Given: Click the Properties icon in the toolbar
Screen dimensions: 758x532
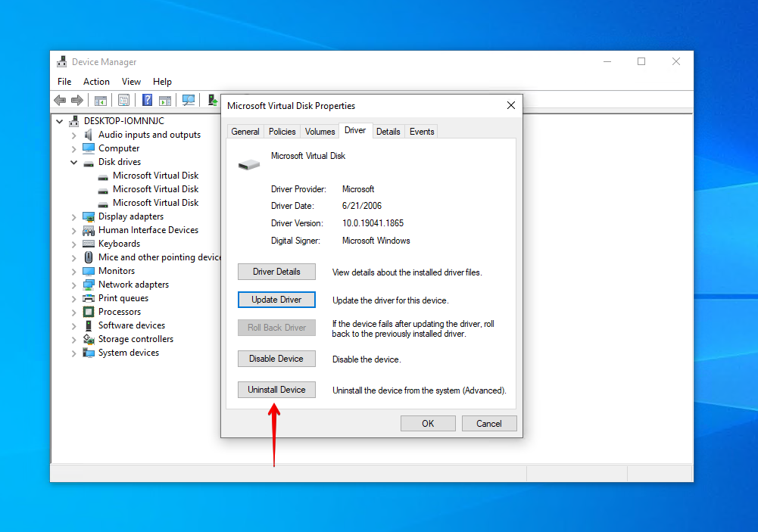Looking at the screenshot, I should tap(123, 100).
